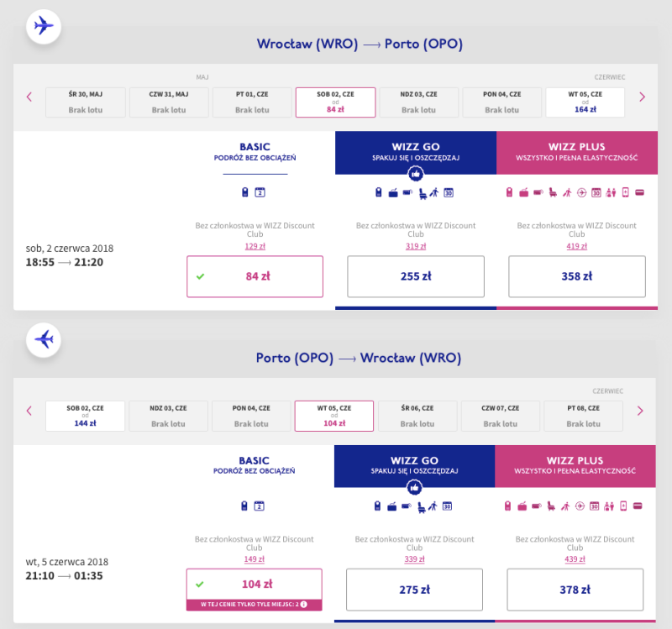Click return BASIC carry-on bag icon
This screenshot has width=672, height=629.
(244, 506)
